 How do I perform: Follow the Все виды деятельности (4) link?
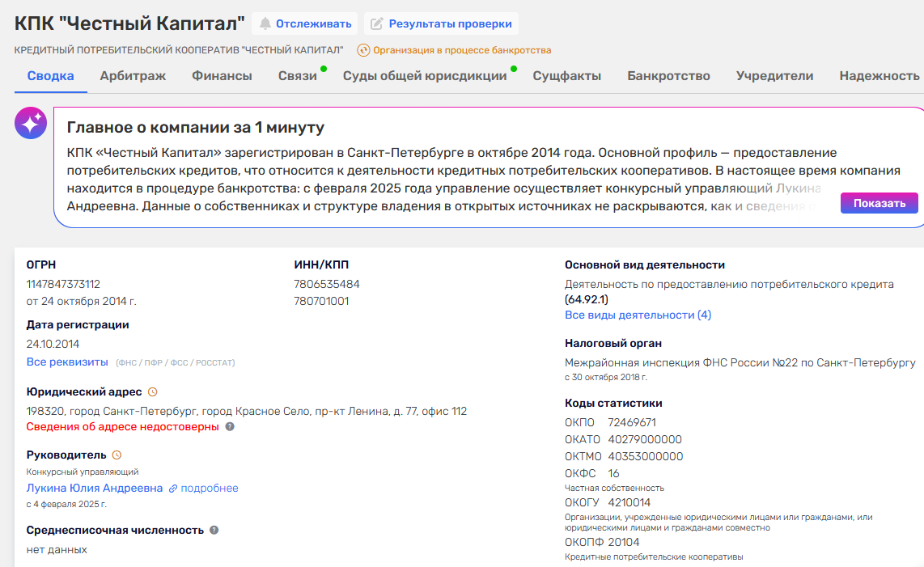point(638,315)
